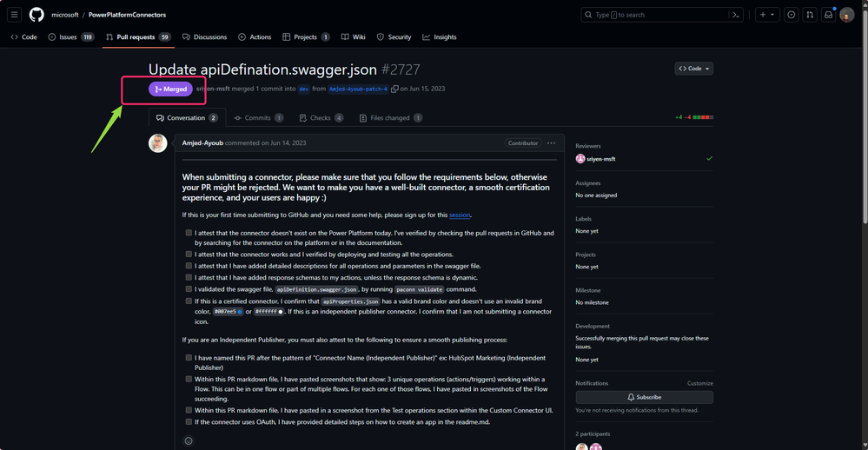Open the Actions tab
Image resolution: width=868 pixels, height=450 pixels.
[255, 37]
